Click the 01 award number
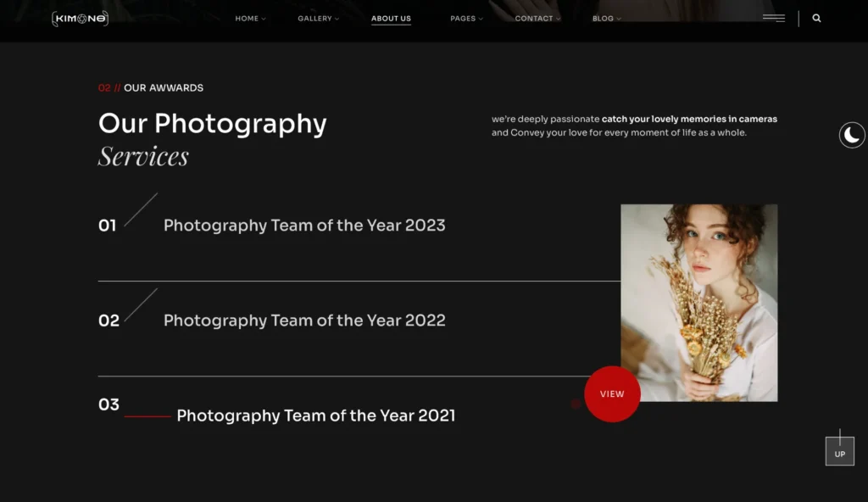This screenshot has height=502, width=868. click(x=108, y=226)
